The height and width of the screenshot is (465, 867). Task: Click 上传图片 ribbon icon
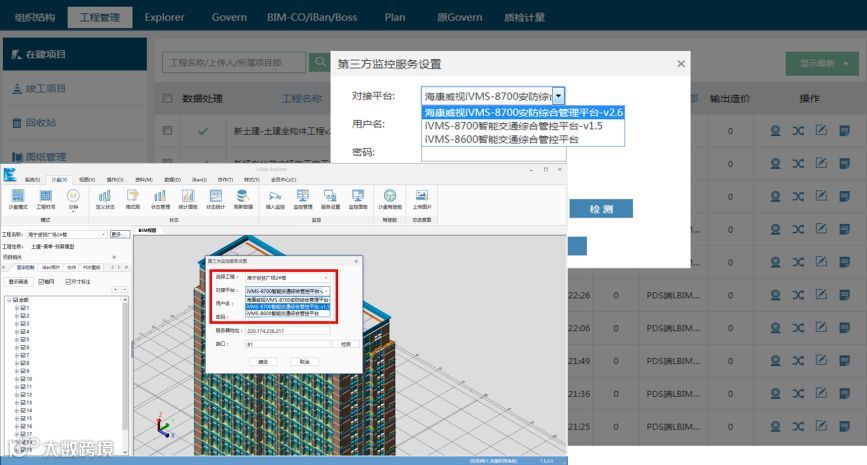[x=421, y=199]
